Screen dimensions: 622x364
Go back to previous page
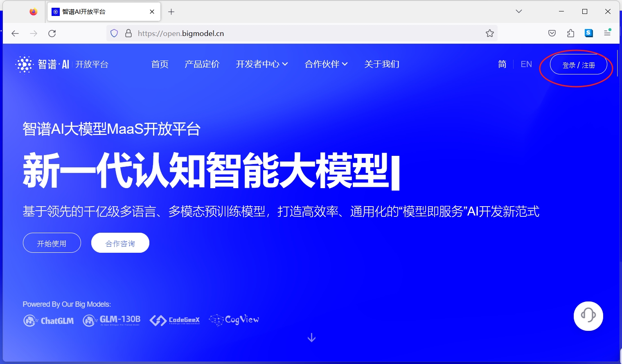[x=15, y=34]
